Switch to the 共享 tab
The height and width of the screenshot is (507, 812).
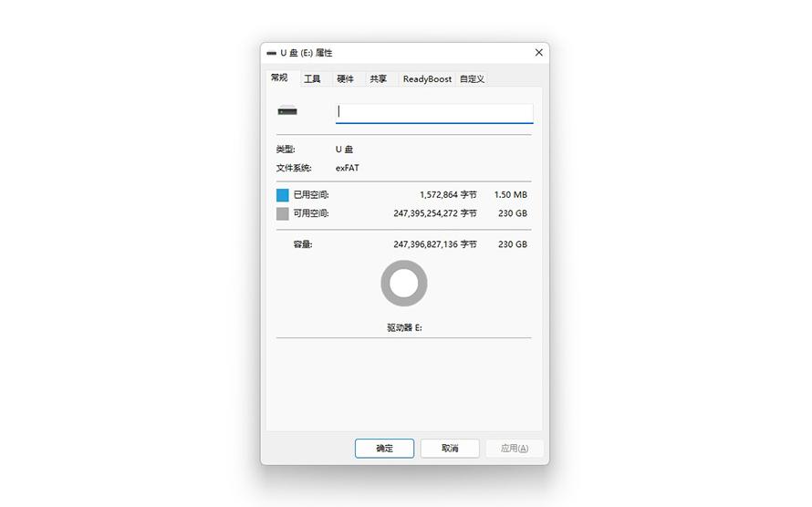379,79
